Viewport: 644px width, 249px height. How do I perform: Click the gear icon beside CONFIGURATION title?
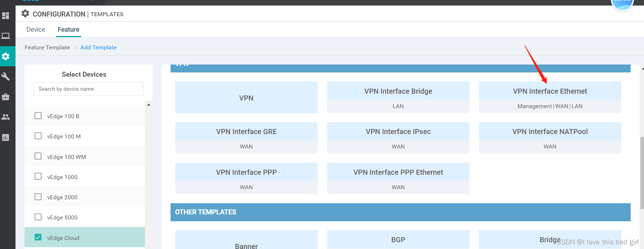[25, 14]
